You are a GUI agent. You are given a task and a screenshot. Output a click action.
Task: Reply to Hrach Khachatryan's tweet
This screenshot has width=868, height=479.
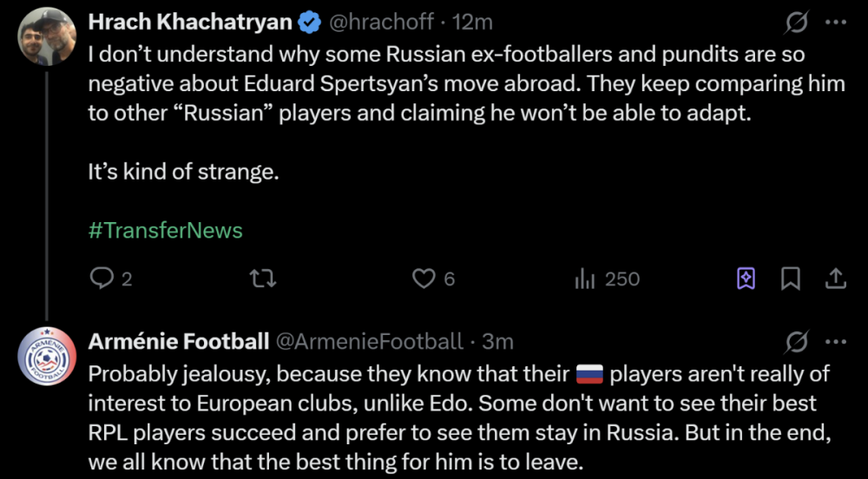[x=103, y=279]
